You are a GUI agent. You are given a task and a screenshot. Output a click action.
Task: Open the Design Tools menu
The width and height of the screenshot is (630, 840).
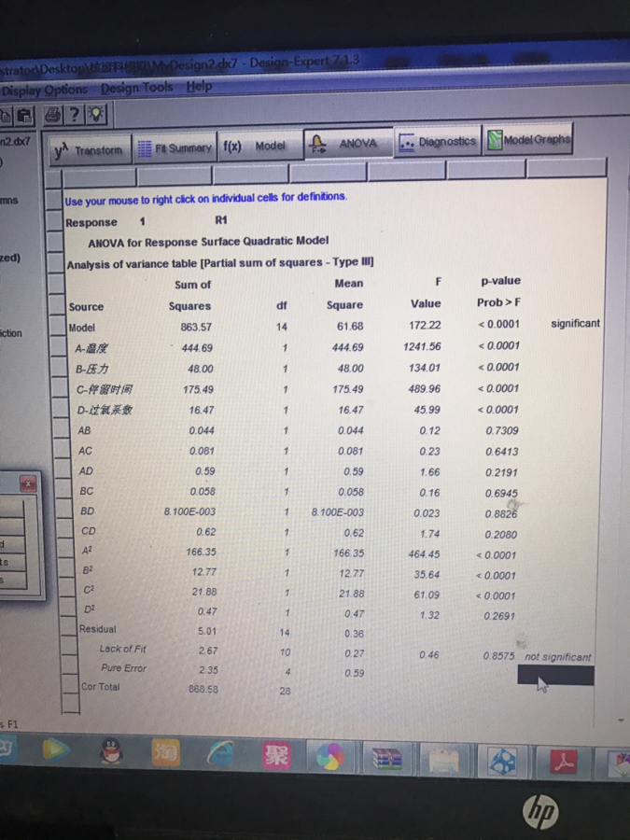pos(137,88)
